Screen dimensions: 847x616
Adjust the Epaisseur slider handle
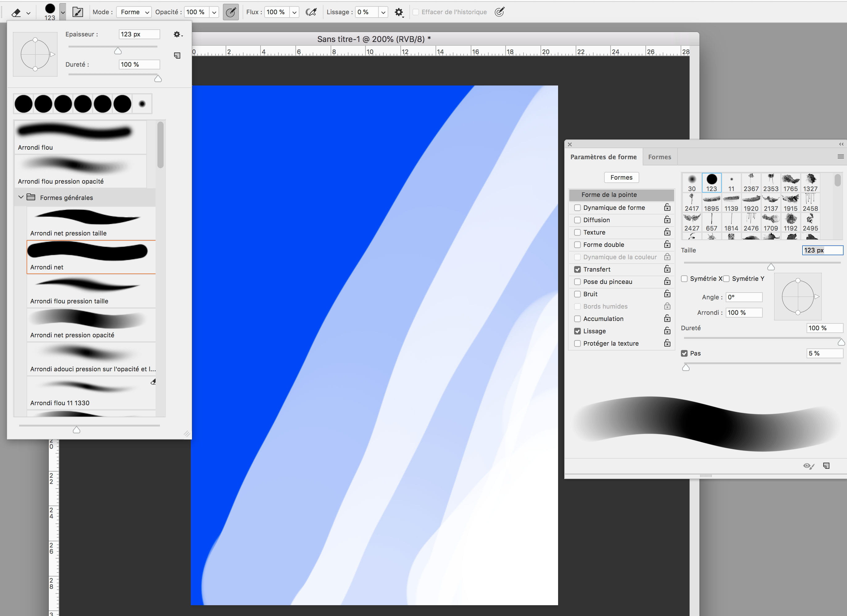(118, 51)
